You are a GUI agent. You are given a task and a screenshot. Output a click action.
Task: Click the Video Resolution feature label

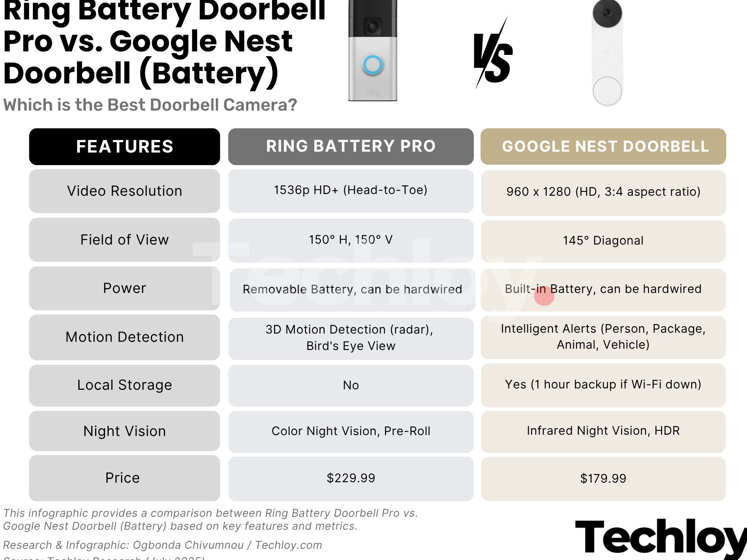point(124,191)
